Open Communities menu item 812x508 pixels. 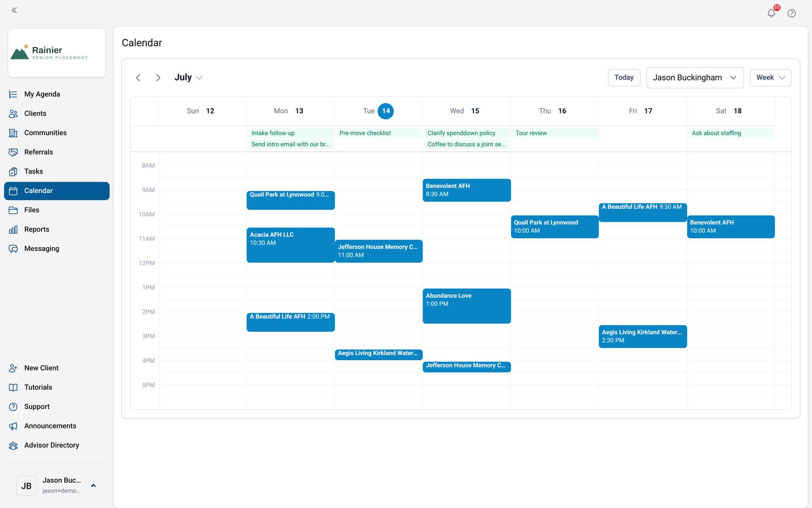click(x=57, y=133)
